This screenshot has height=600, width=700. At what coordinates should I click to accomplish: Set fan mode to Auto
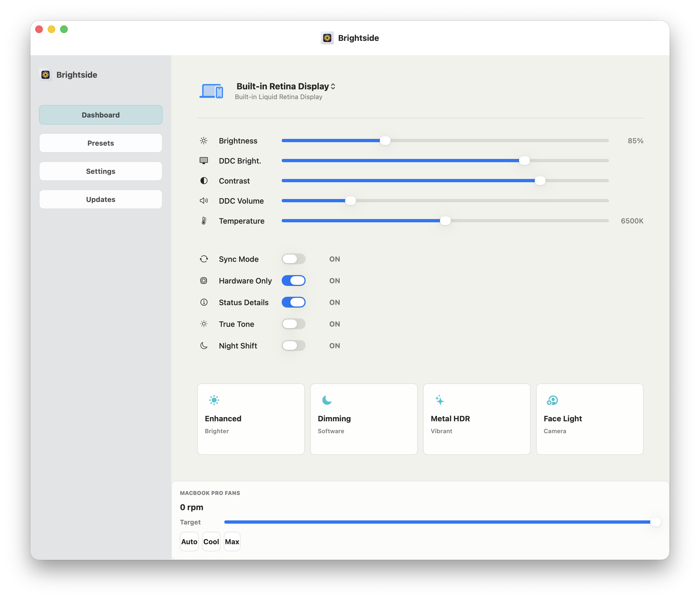[x=189, y=542]
